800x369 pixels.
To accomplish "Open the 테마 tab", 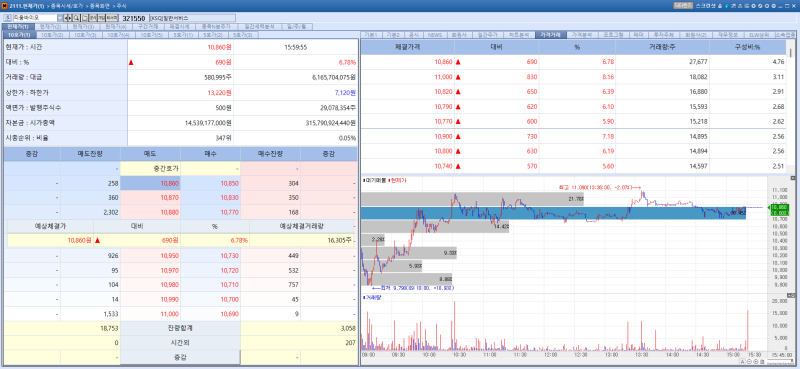I will [638, 35].
